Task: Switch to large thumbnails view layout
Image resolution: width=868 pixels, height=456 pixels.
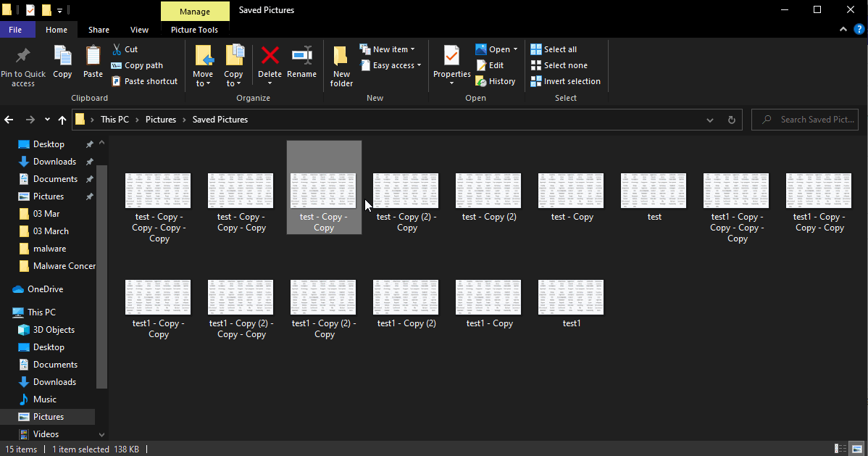Action: pyautogui.click(x=857, y=449)
